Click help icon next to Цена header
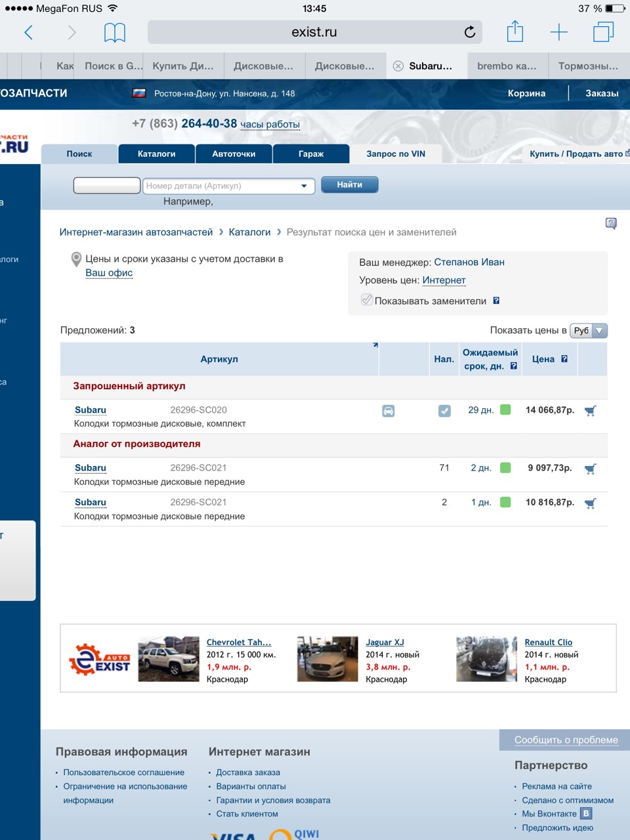Screen dimensions: 630x840 pos(564,359)
